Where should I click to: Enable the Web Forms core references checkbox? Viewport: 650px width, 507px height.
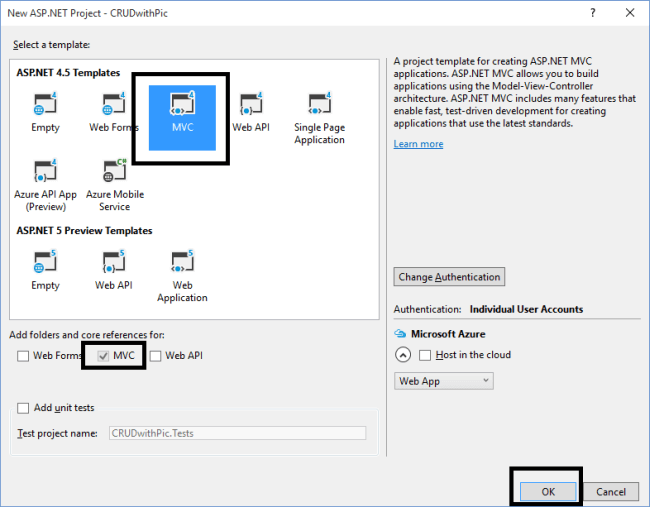point(23,356)
